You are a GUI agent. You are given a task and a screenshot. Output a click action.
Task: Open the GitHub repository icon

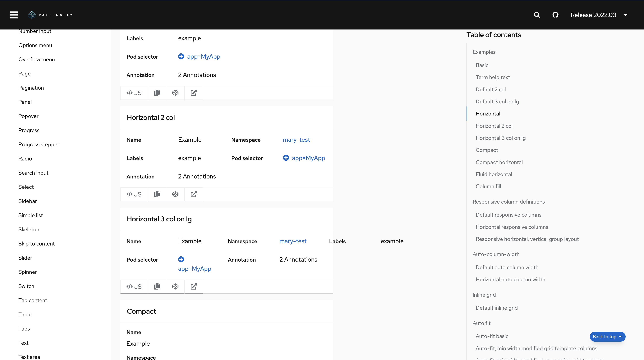[555, 15]
